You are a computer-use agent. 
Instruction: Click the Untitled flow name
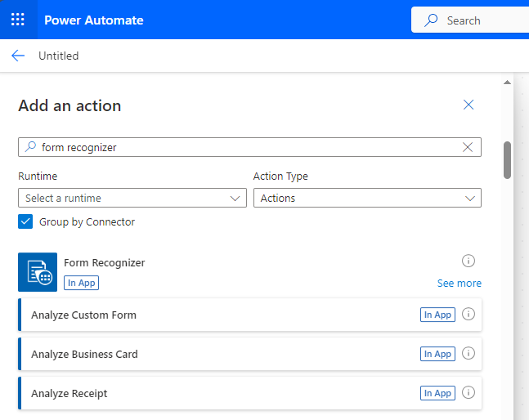58,56
